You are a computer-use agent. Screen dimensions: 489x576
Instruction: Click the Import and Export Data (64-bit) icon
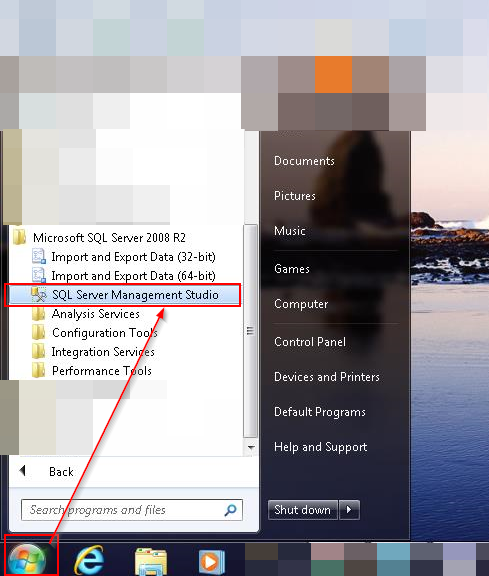pos(39,276)
